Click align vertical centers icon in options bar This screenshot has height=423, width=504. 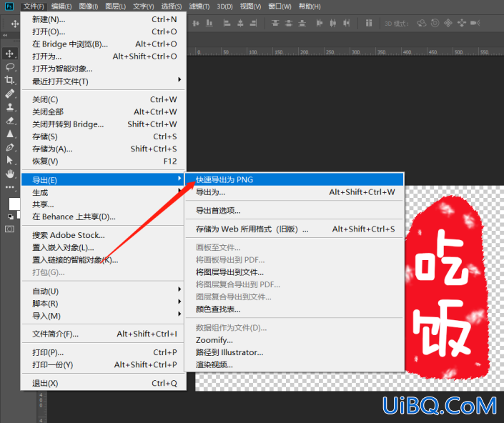point(196,23)
